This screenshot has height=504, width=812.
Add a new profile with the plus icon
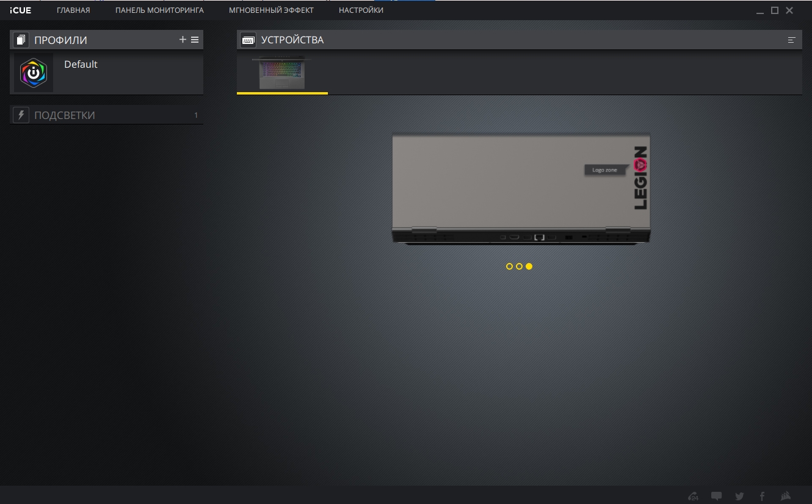point(183,40)
